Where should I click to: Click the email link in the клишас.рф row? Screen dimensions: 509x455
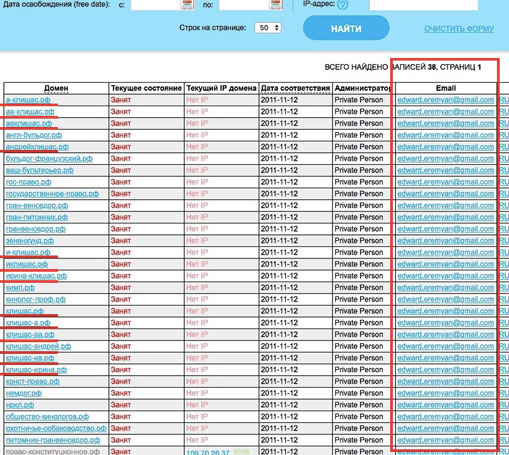click(445, 311)
